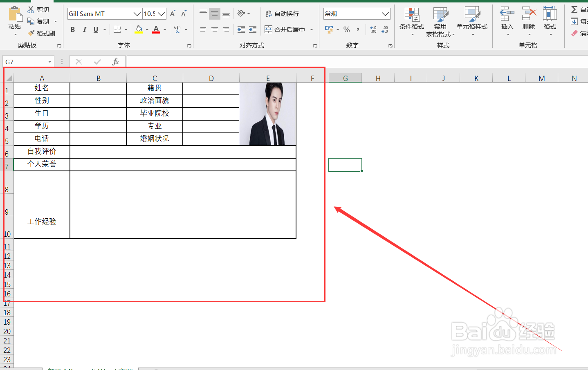Open 条件格式 conditional formatting gallery

pyautogui.click(x=413, y=18)
